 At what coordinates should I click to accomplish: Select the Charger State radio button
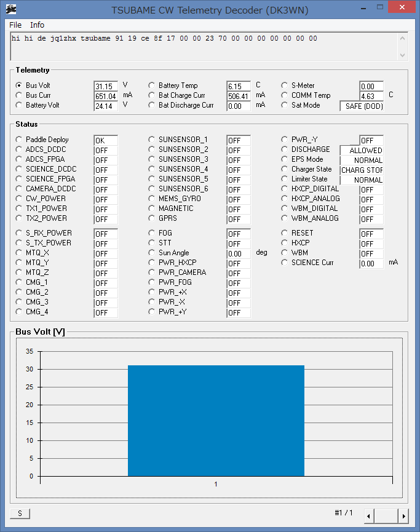(284, 169)
